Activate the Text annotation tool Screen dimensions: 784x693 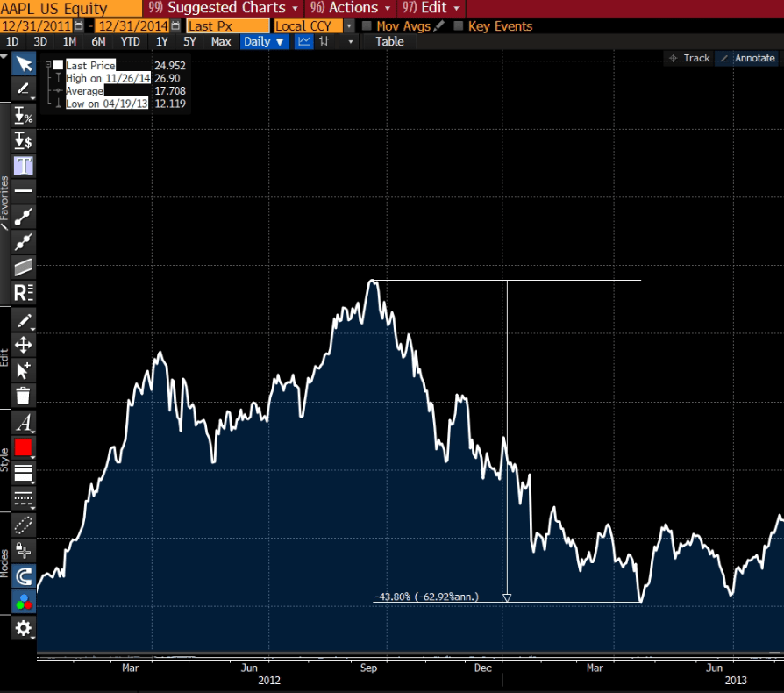24,165
